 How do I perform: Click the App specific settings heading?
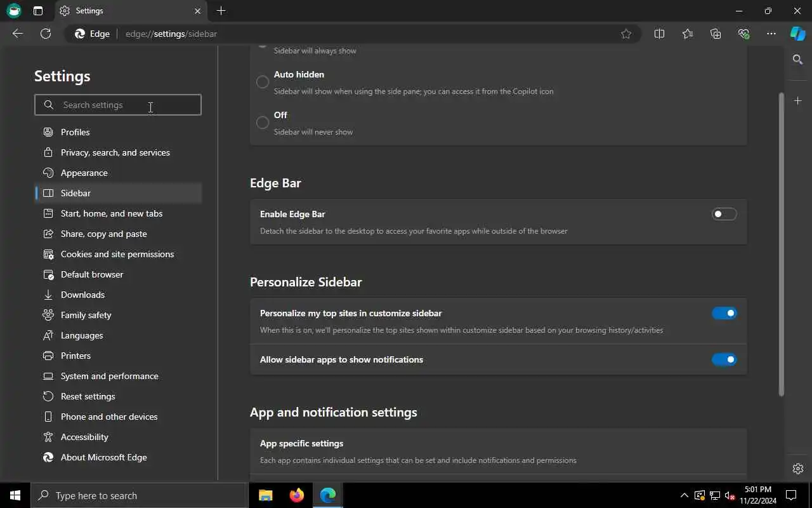click(301, 443)
